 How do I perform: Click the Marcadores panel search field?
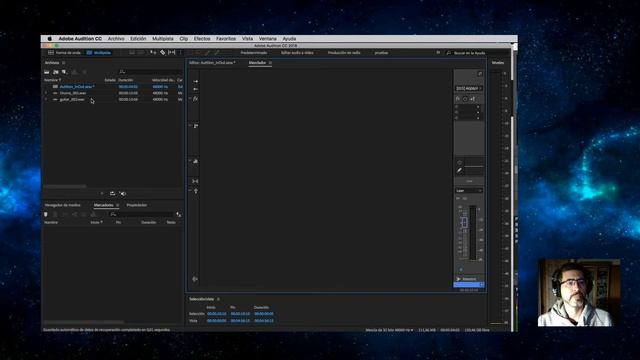(141, 214)
